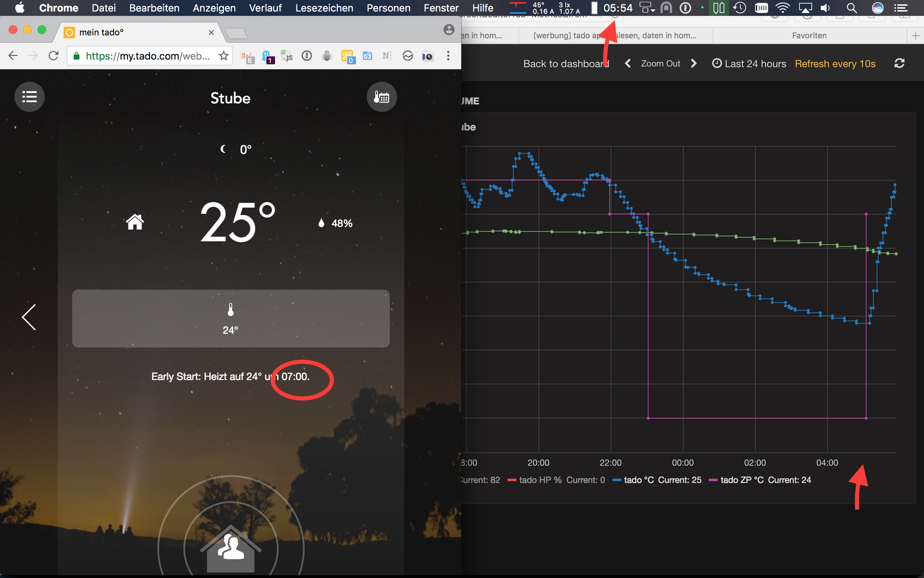Open the Google+ notifications extension
The width and height of the screenshot is (924, 578).
point(247,56)
